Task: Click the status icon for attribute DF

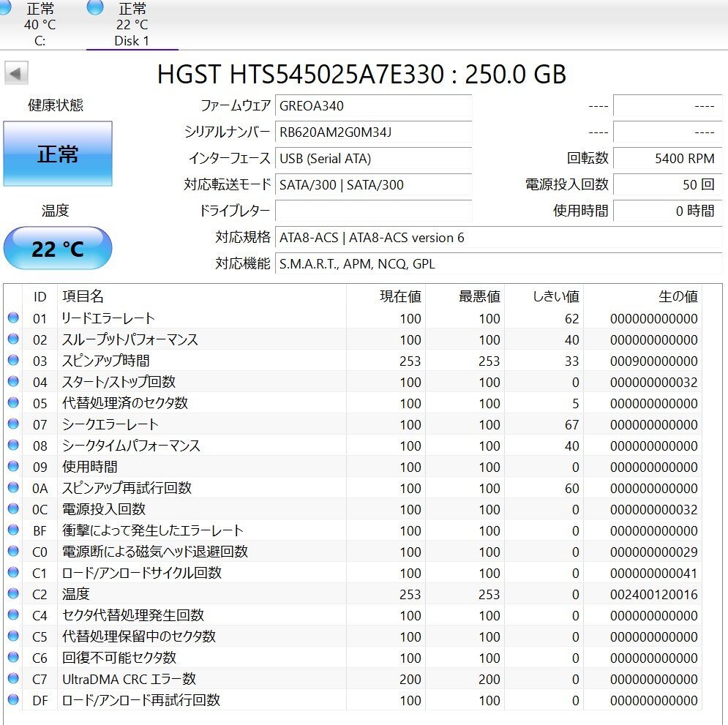Action: coord(13,699)
